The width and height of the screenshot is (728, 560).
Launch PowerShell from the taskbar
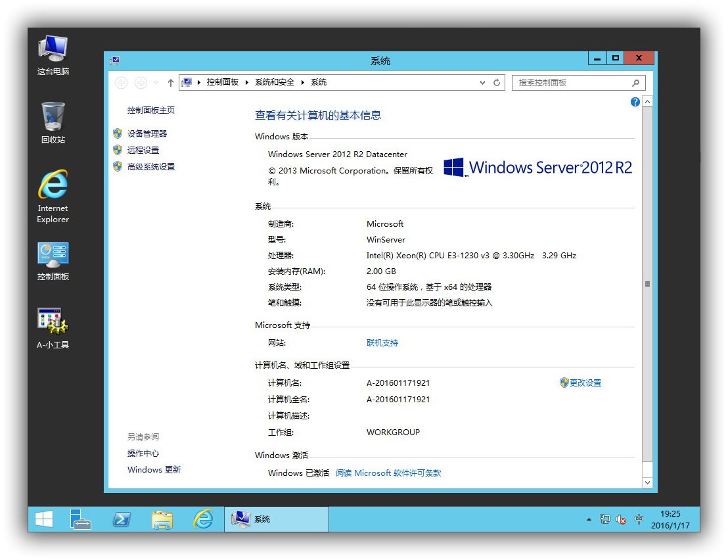pos(122,519)
